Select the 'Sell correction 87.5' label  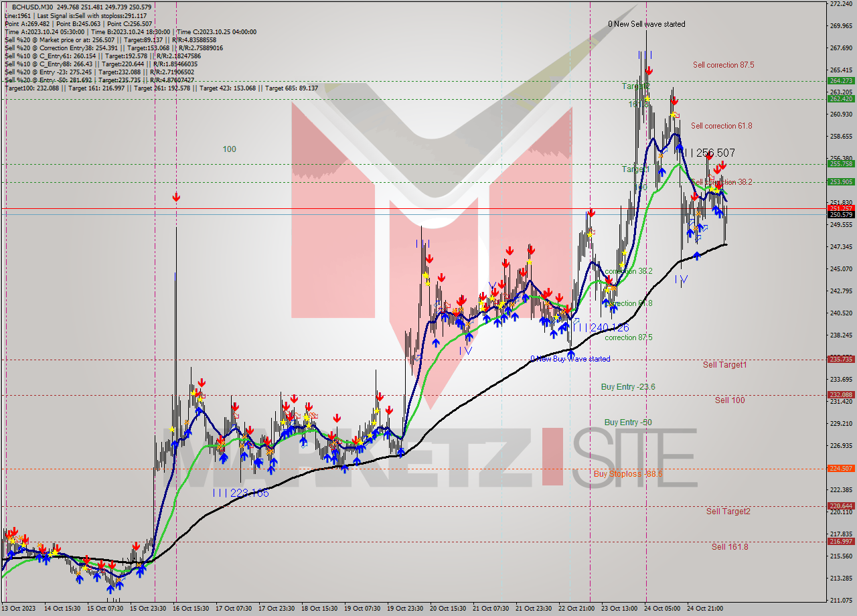coord(724,65)
